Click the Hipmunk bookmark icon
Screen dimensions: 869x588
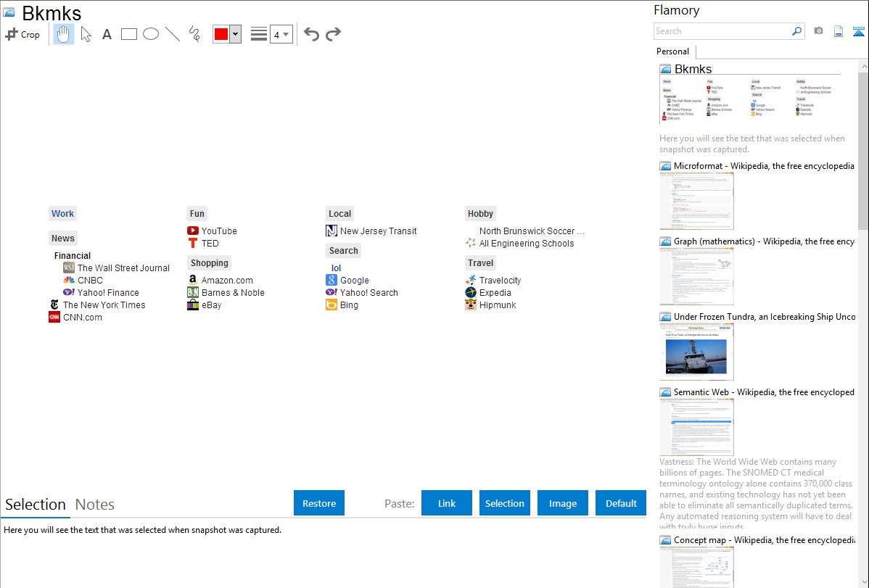pos(471,305)
